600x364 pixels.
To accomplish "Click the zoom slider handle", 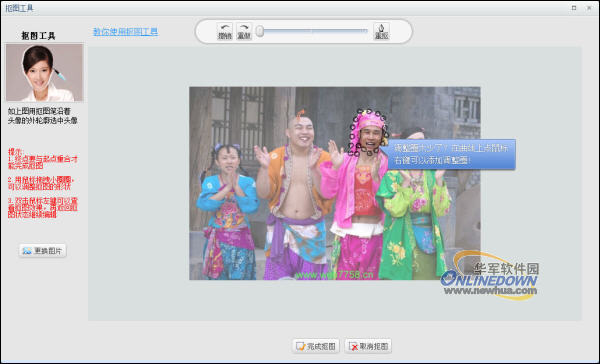I will (260, 31).
